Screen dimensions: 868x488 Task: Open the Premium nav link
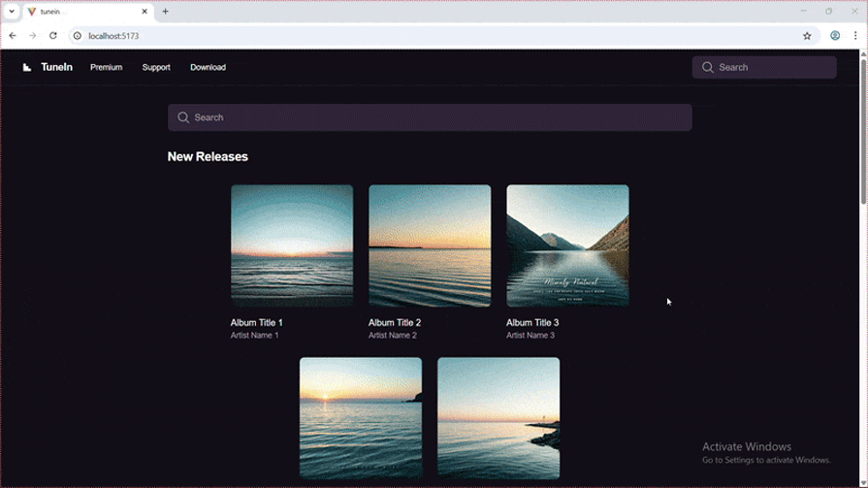106,67
